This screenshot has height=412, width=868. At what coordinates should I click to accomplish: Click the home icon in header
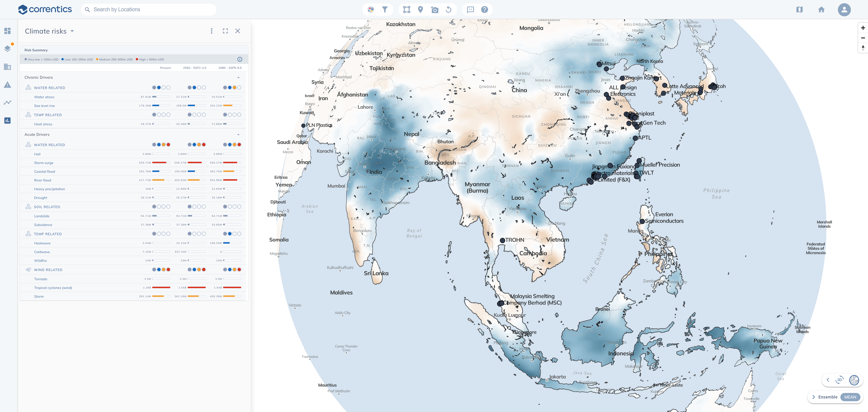coord(821,10)
